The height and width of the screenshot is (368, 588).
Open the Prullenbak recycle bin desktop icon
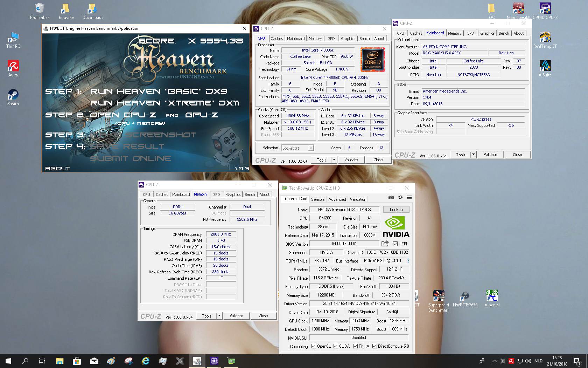click(40, 11)
